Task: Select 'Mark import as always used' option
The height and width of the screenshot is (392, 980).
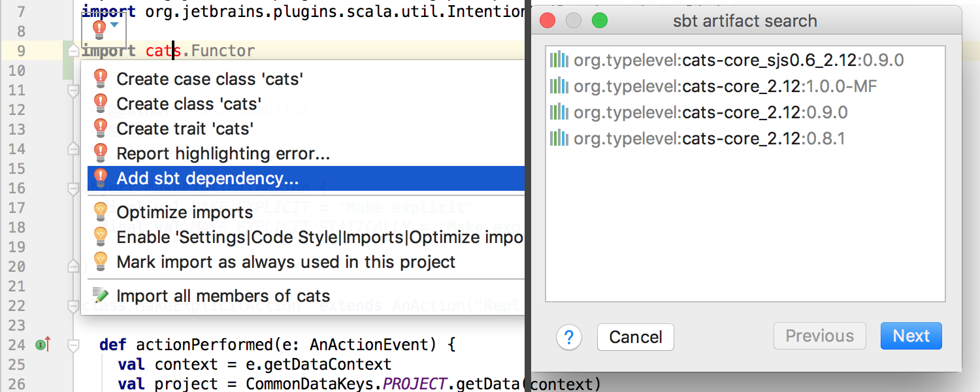Action: (286, 262)
